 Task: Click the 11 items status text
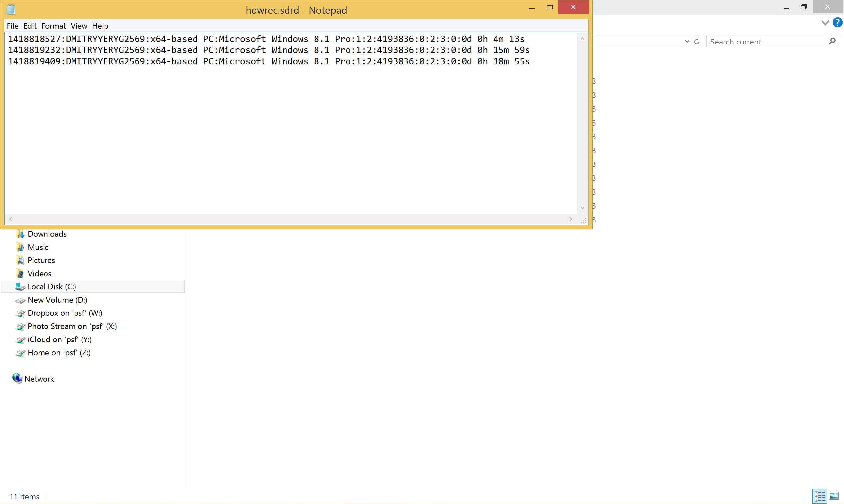pos(24,497)
